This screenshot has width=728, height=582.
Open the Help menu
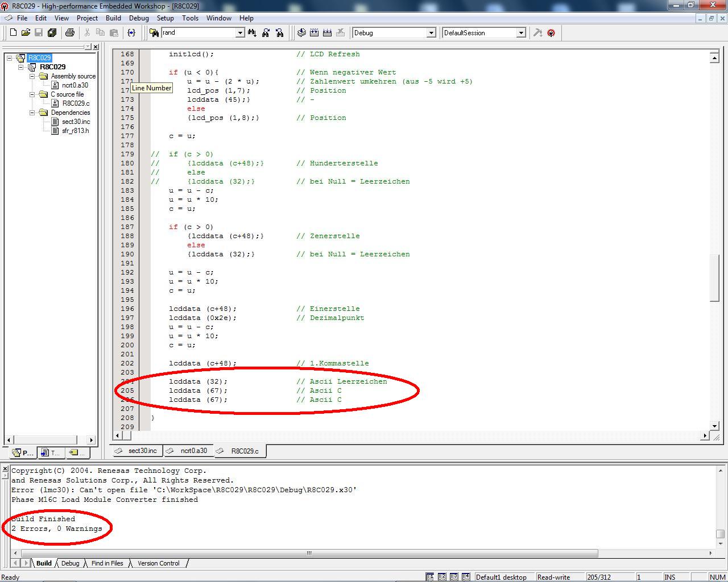246,18
